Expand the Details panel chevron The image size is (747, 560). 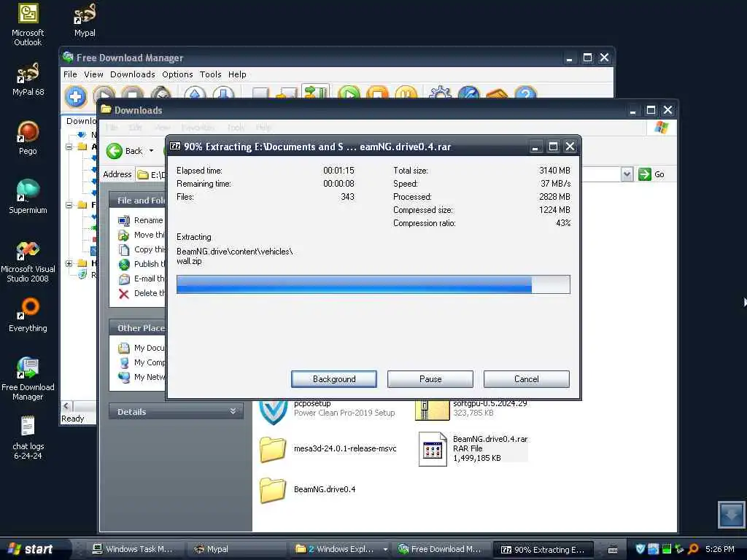click(233, 411)
